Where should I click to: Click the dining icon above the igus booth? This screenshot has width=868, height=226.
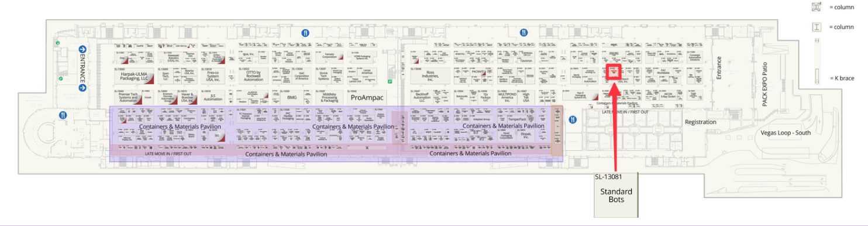pos(305,33)
